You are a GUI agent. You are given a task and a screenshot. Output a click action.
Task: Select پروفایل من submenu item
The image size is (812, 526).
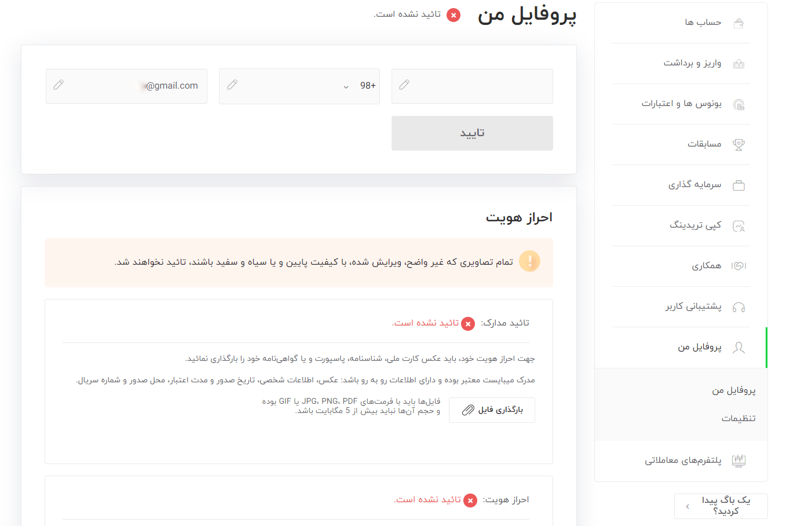click(x=733, y=390)
